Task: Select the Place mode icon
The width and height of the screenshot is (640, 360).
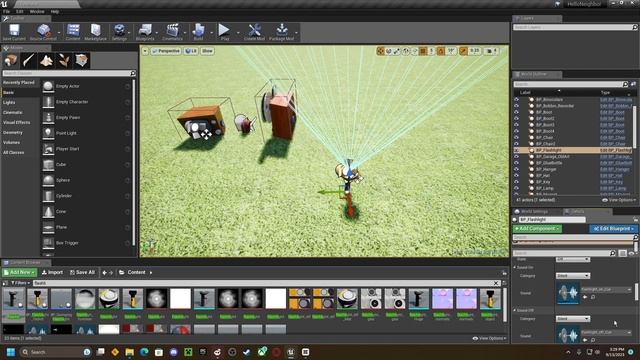Action: click(11, 60)
